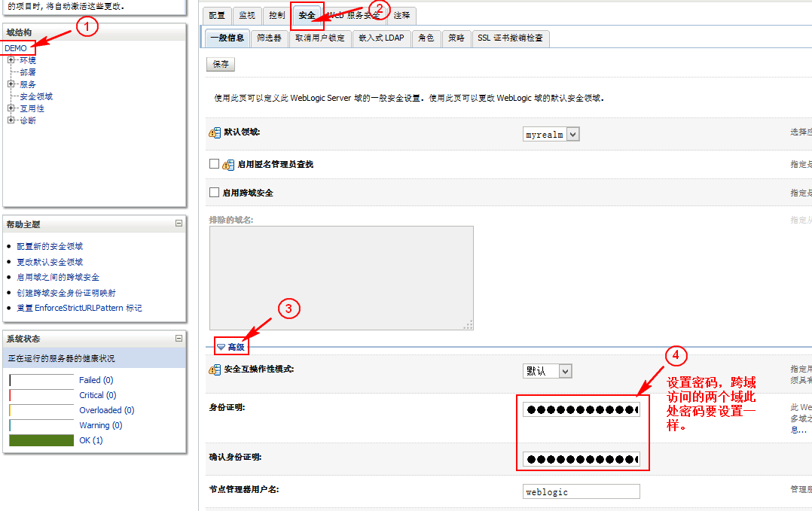
Task: Enable the 启用匿名管理员查找 checkbox
Action: (214, 163)
